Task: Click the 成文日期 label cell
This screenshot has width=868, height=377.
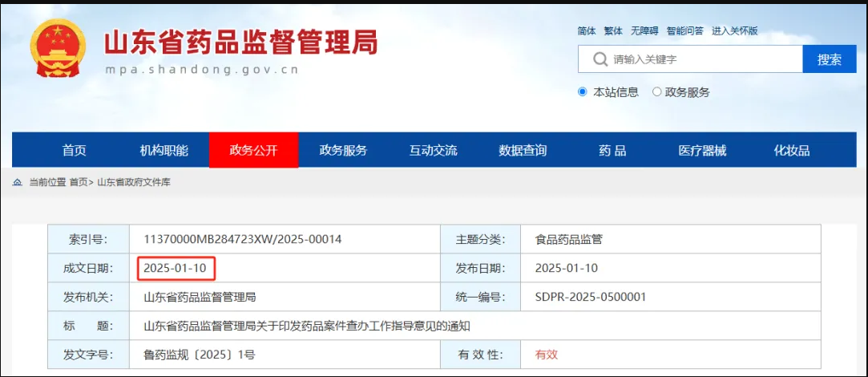Action: pos(89,269)
